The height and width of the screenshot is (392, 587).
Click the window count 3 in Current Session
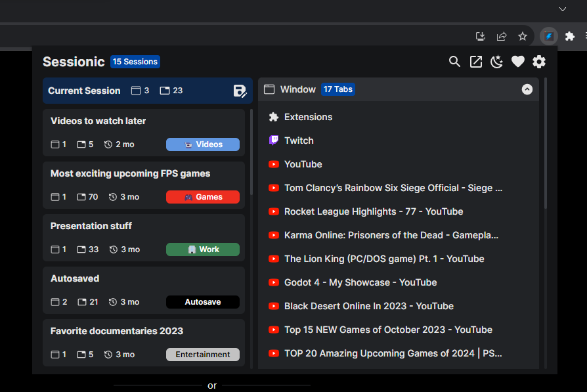(141, 91)
